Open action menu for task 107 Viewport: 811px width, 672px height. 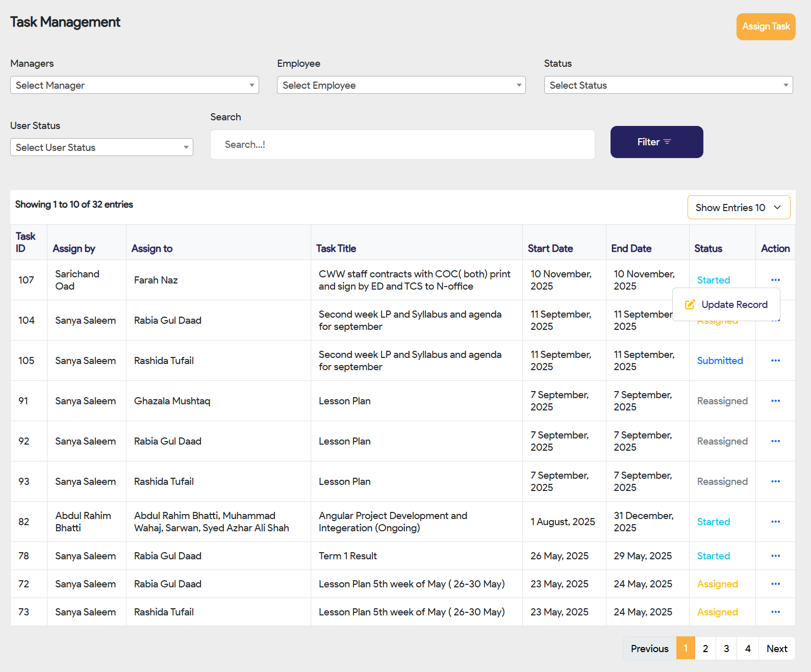click(x=775, y=280)
